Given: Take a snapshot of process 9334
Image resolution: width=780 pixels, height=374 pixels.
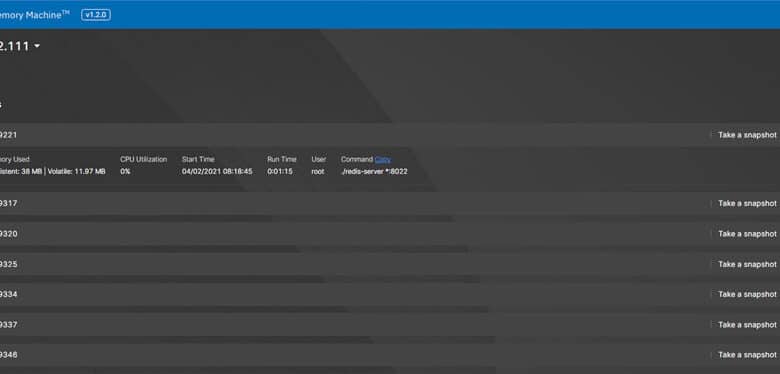Looking at the screenshot, I should pyautogui.click(x=747, y=294).
